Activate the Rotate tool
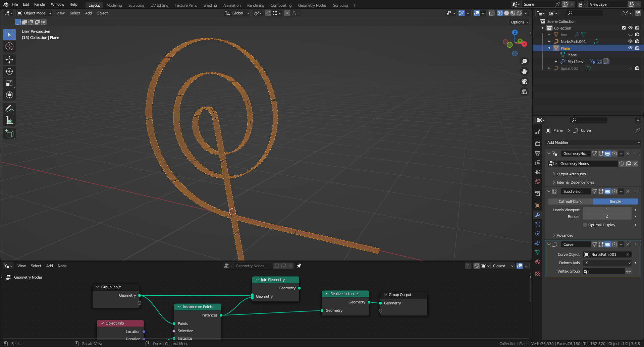The width and height of the screenshot is (644, 347). coord(9,71)
